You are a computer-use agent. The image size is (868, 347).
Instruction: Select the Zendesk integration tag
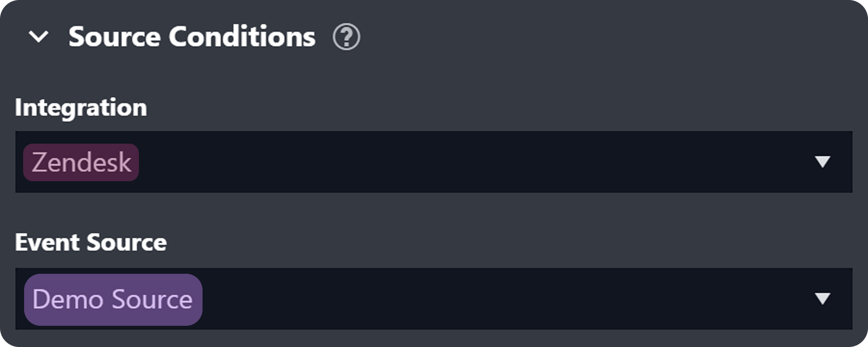[x=81, y=162]
